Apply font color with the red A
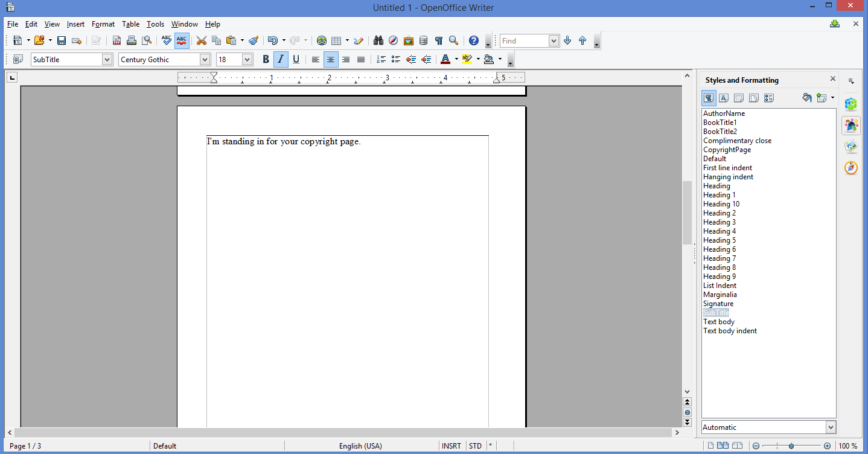Screen dimensions: 868x454 445,59
